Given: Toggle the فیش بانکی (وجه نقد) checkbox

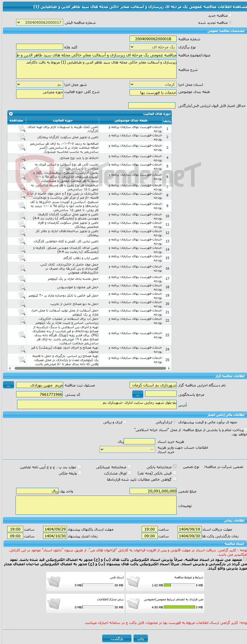Looking at the screenshot, I should point(174,473).
